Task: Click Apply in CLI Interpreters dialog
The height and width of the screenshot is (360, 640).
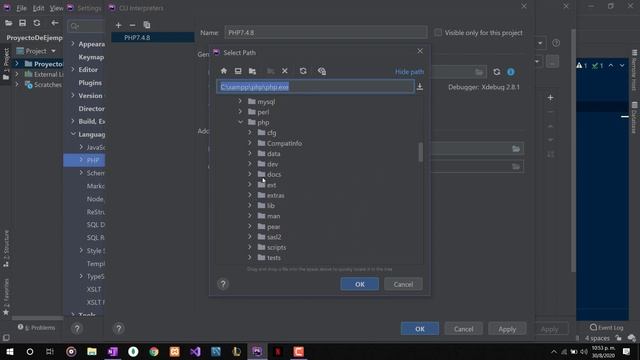Action: 507,329
